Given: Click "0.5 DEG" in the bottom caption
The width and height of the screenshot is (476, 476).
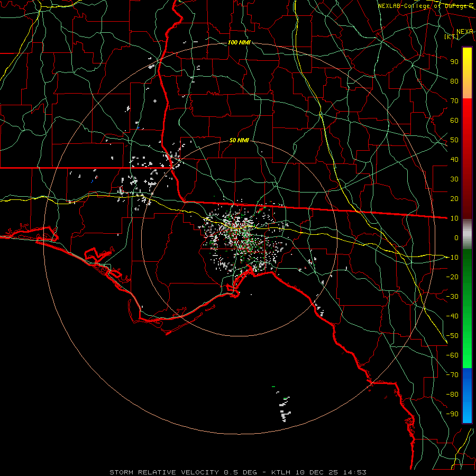Looking at the screenshot, I should [241, 472].
